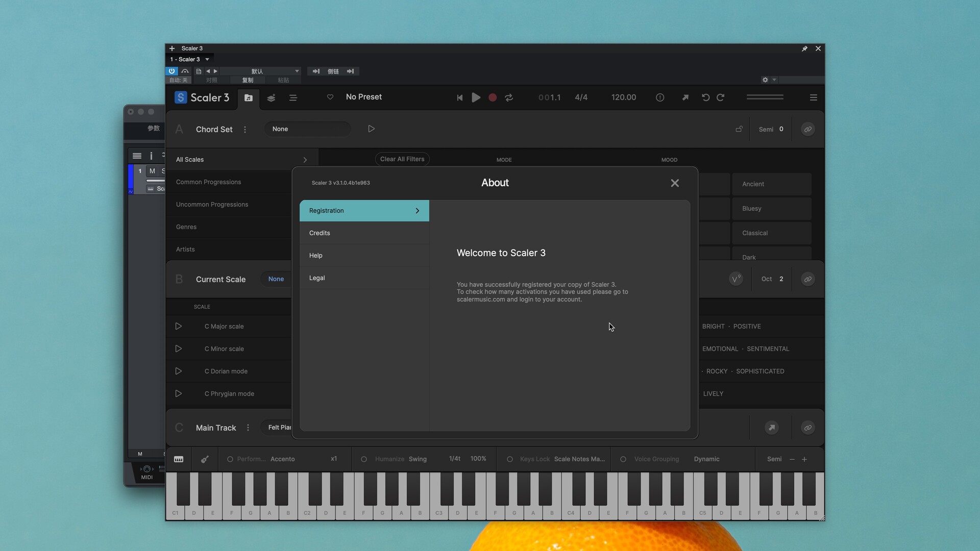Click the 120.00 tempo value
The image size is (980, 551).
[624, 97]
